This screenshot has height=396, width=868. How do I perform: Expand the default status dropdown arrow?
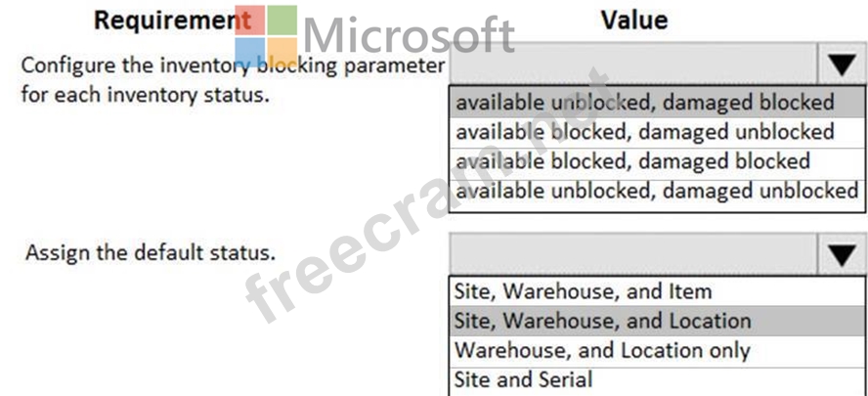click(841, 256)
